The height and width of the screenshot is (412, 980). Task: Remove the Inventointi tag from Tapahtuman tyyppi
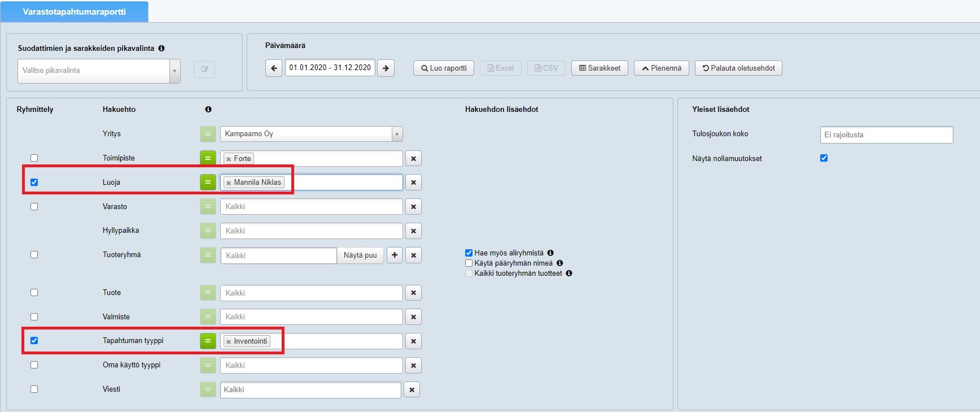coord(229,341)
